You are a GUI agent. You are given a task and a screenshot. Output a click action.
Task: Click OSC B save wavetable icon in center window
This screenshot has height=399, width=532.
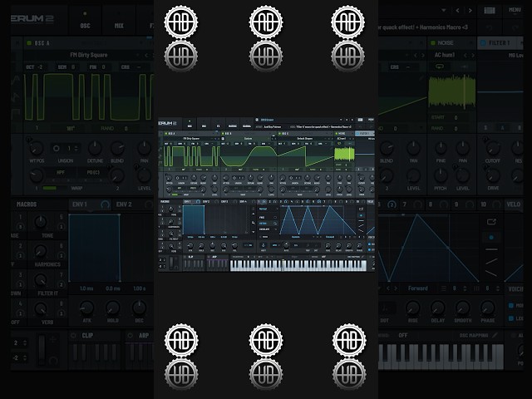pyautogui.click(x=223, y=139)
